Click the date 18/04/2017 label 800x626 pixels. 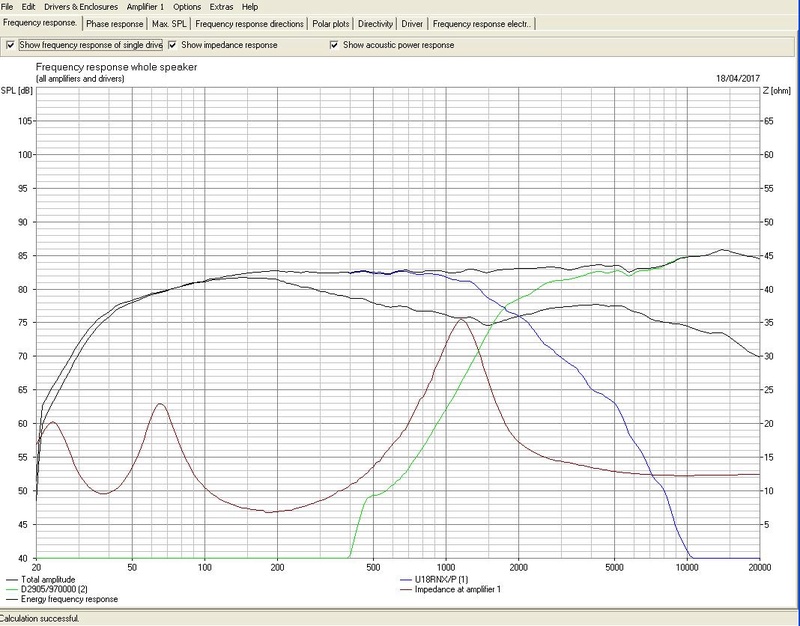point(738,79)
